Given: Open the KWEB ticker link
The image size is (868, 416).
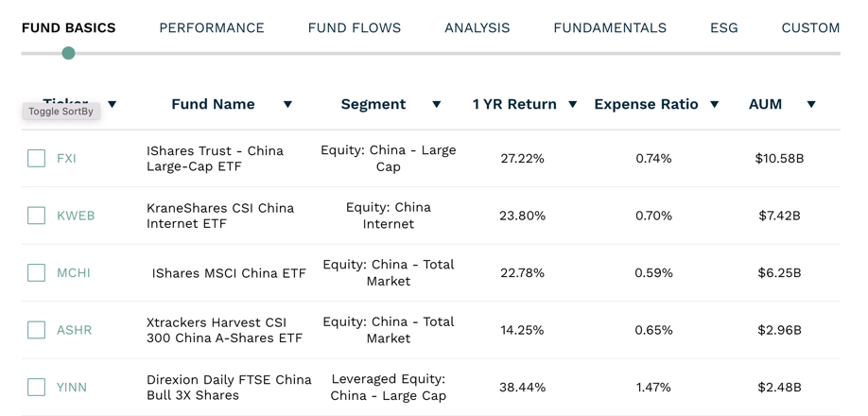Looking at the screenshot, I should (x=76, y=216).
